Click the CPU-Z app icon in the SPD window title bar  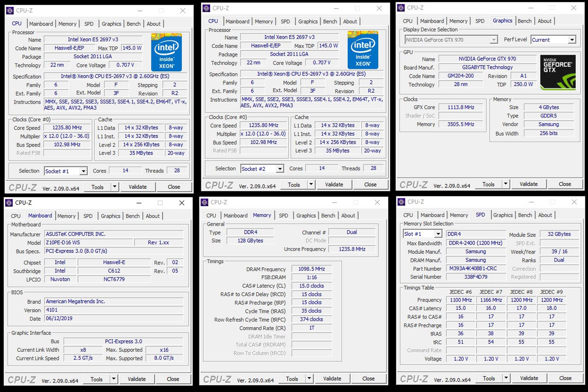point(401,202)
